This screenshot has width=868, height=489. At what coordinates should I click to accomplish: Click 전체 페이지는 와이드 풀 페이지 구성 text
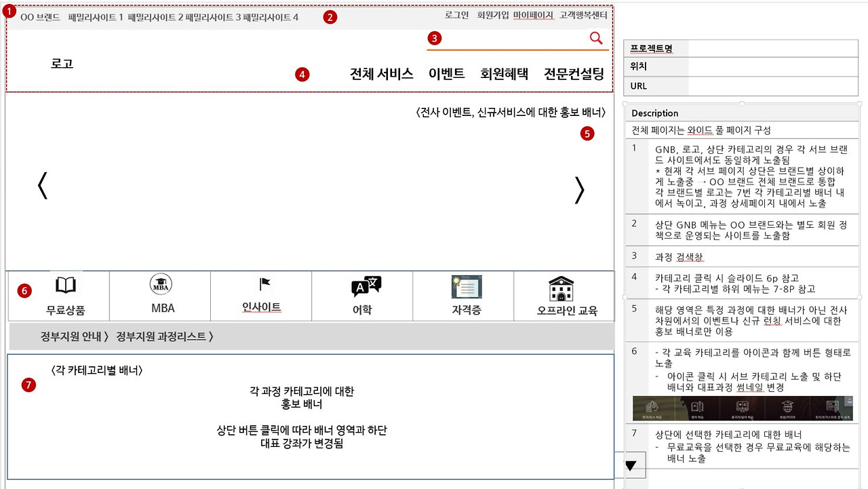701,130
